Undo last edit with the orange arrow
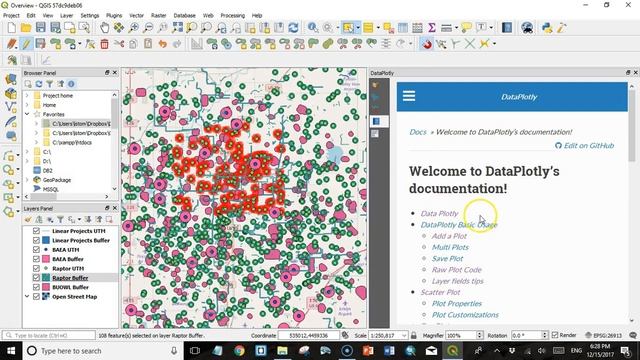 (x=162, y=44)
